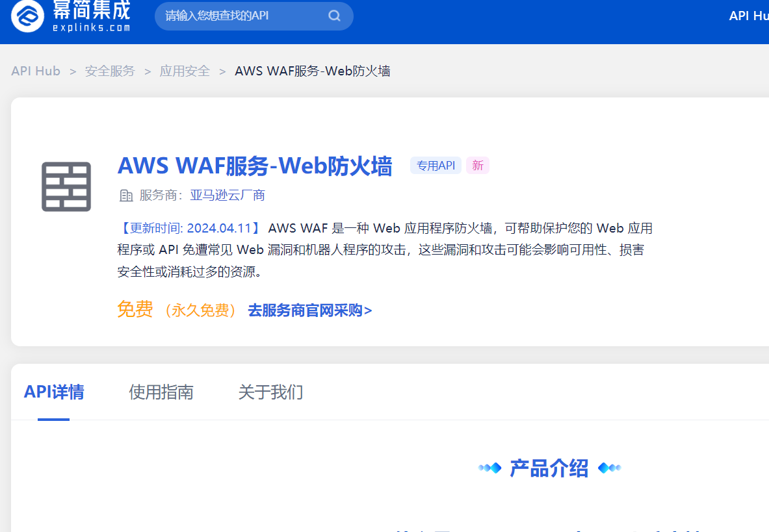Image resolution: width=769 pixels, height=532 pixels.
Task: Go to API Hub breadcrumb link
Action: pyautogui.click(x=36, y=71)
